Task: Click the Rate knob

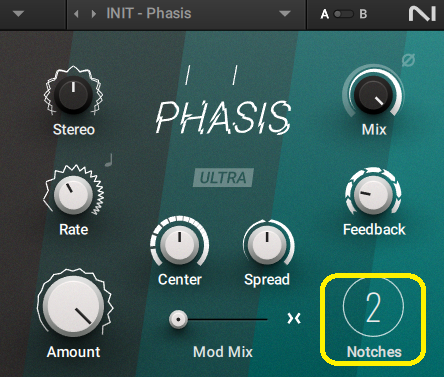Action: (x=73, y=195)
